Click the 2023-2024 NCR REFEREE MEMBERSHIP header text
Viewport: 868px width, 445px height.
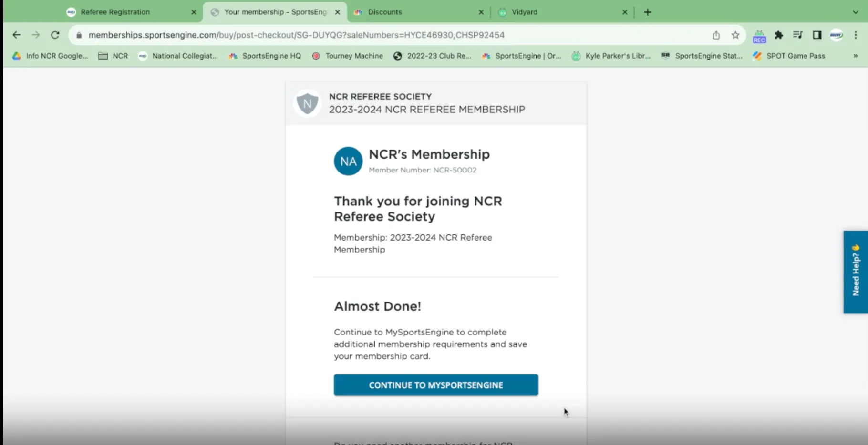pos(427,110)
